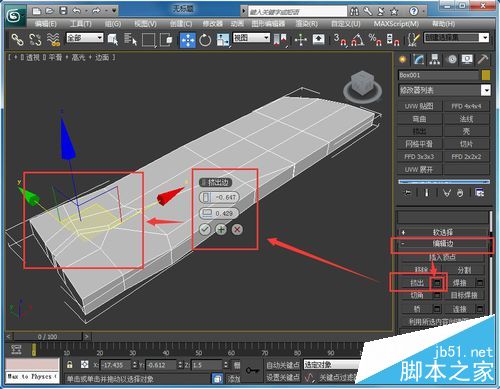Open the 组(G) menu
This screenshot has width=500, height=389.
(x=113, y=24)
